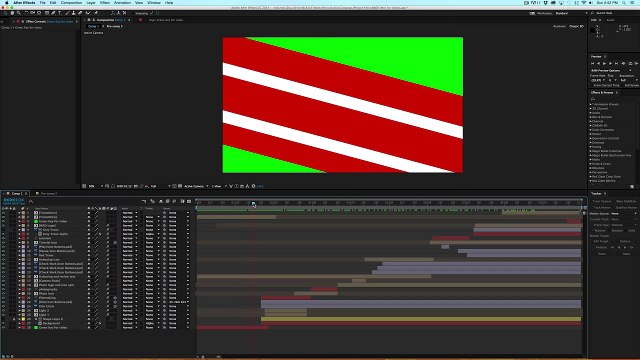
Task: Toggle mute audio in Preview panel
Action: (x=623, y=64)
